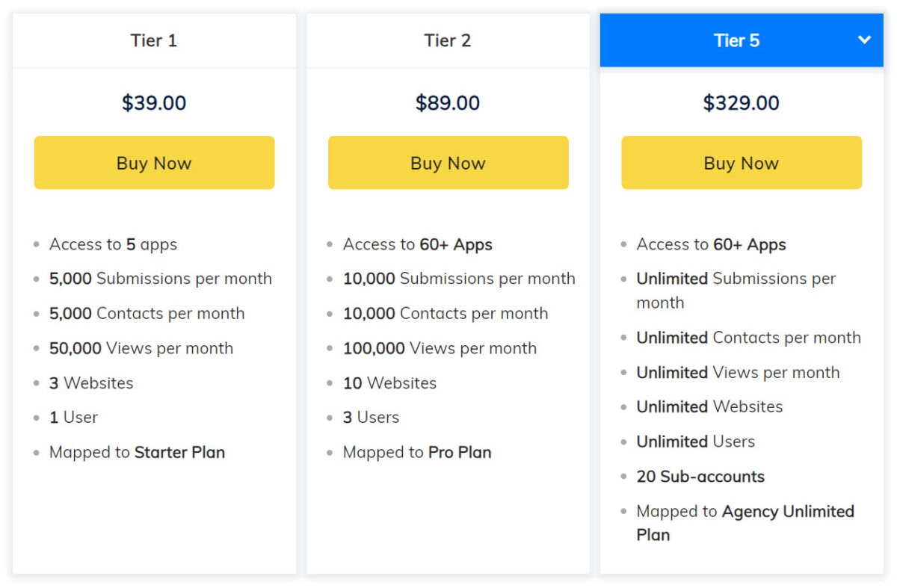
Task: Click the Unlimited Websites feature on Tier 5
Action: [x=709, y=406]
